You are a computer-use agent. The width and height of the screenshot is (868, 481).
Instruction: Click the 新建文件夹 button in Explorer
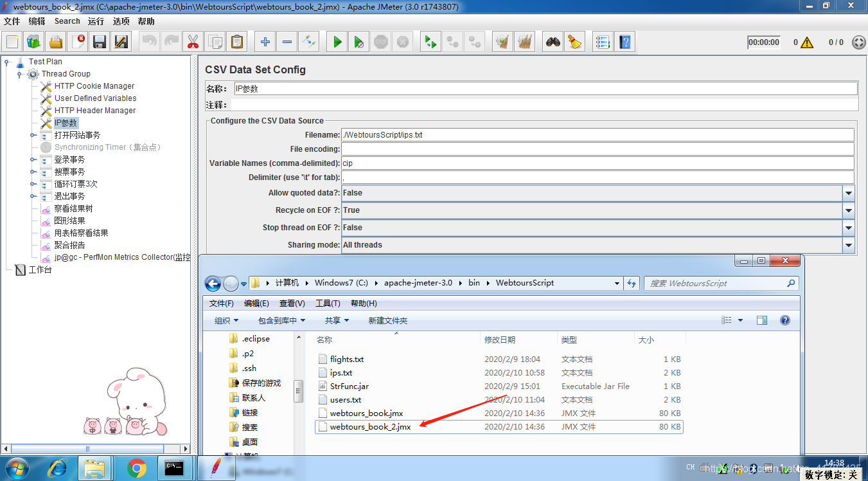pos(387,320)
